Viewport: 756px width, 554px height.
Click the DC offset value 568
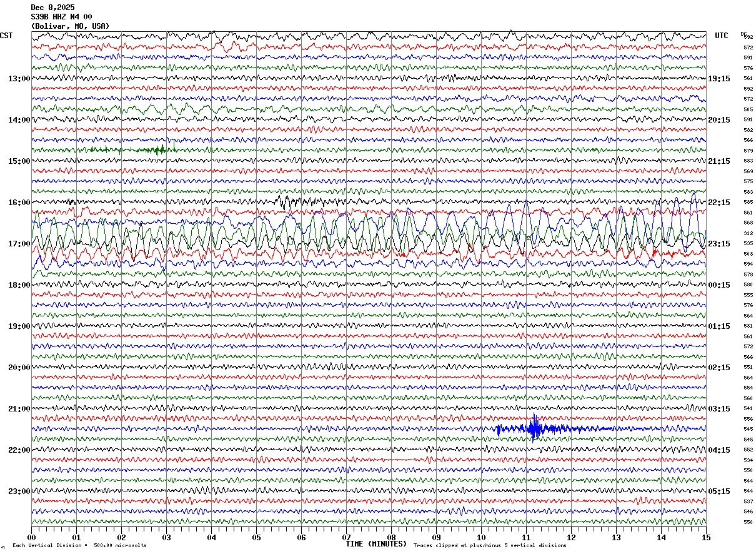[748, 223]
